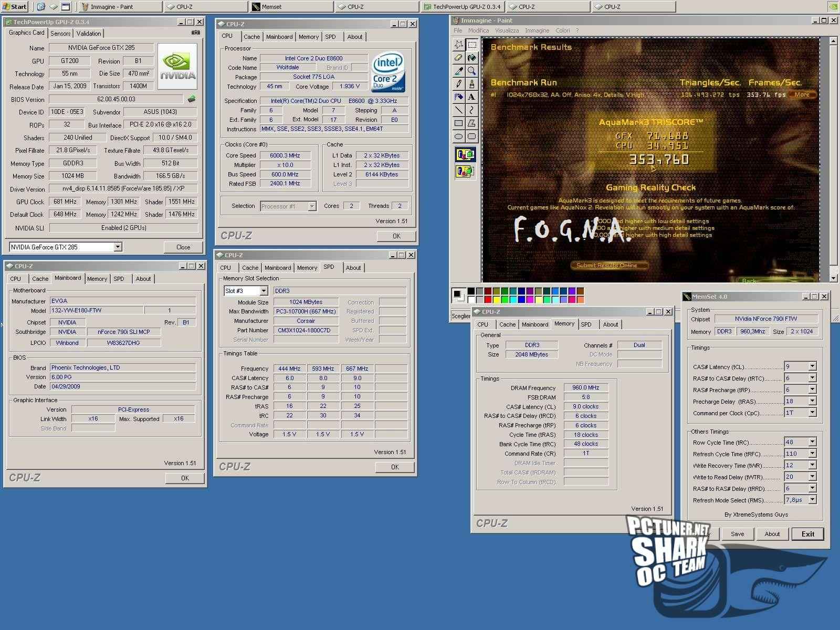Select the Pick Color eyedropper tool
The image size is (840, 630).
coord(458,71)
